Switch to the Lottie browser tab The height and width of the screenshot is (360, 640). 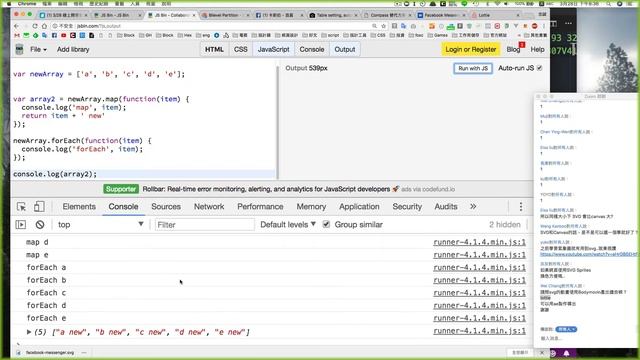(x=496, y=15)
